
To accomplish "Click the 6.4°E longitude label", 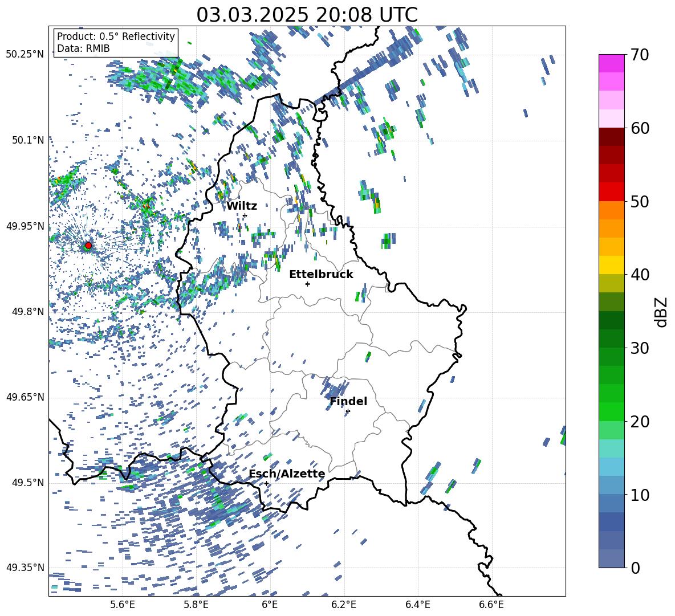I will coord(417,605).
